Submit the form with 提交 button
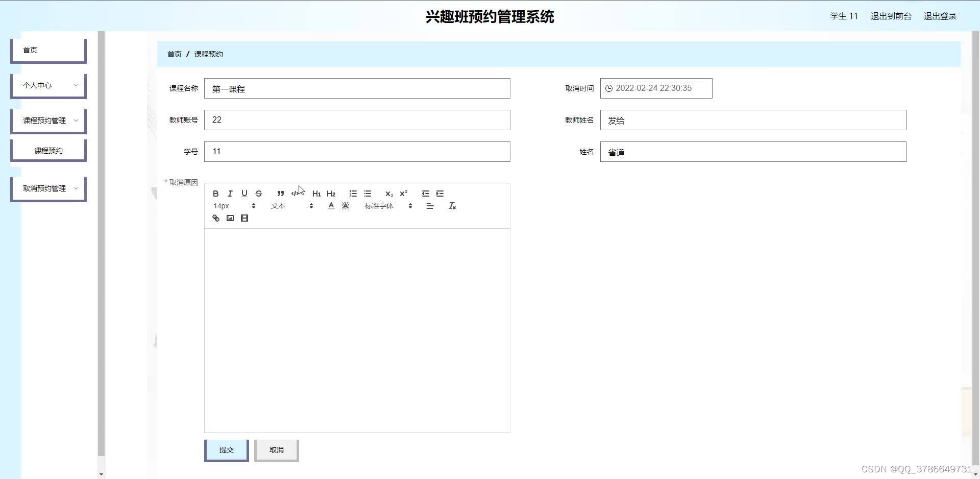This screenshot has width=980, height=479. click(x=227, y=450)
